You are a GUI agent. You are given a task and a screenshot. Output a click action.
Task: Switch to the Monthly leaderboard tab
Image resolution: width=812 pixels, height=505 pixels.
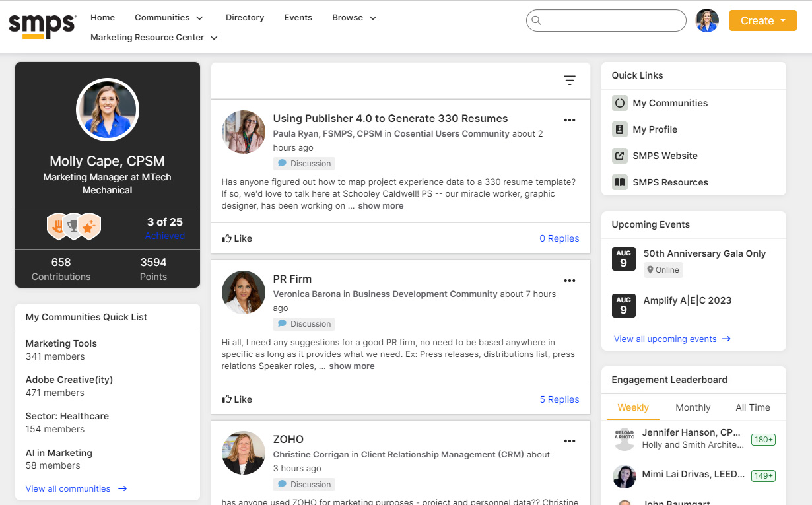pos(693,408)
